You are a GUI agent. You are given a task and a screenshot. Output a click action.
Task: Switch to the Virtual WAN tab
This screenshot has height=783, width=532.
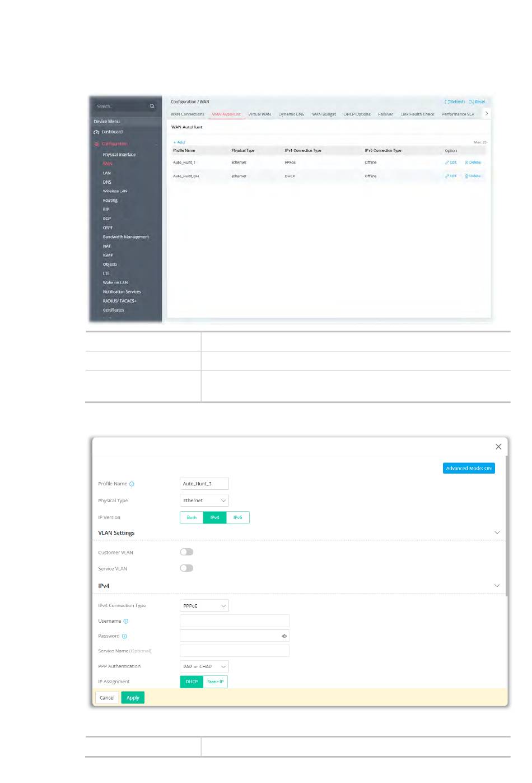coord(259,114)
